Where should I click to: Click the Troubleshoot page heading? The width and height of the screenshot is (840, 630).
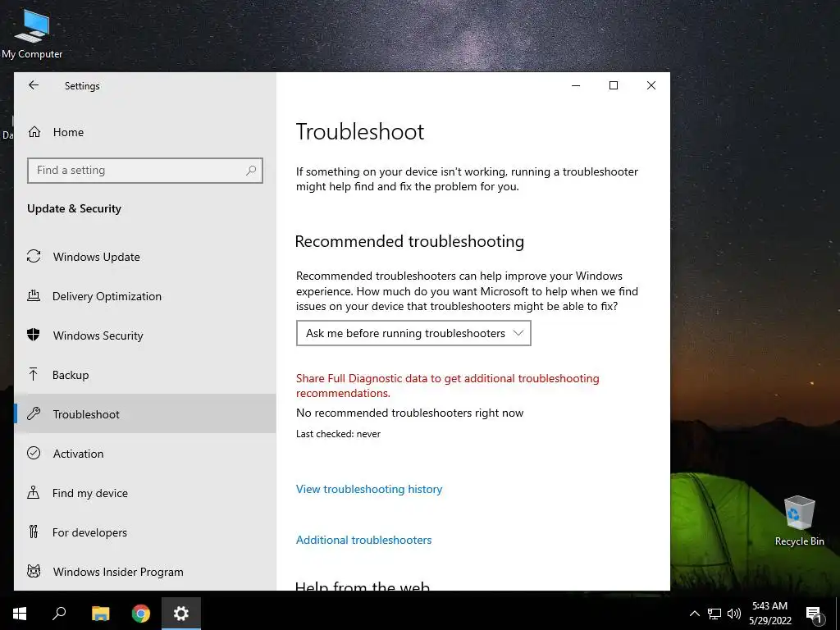tap(360, 132)
